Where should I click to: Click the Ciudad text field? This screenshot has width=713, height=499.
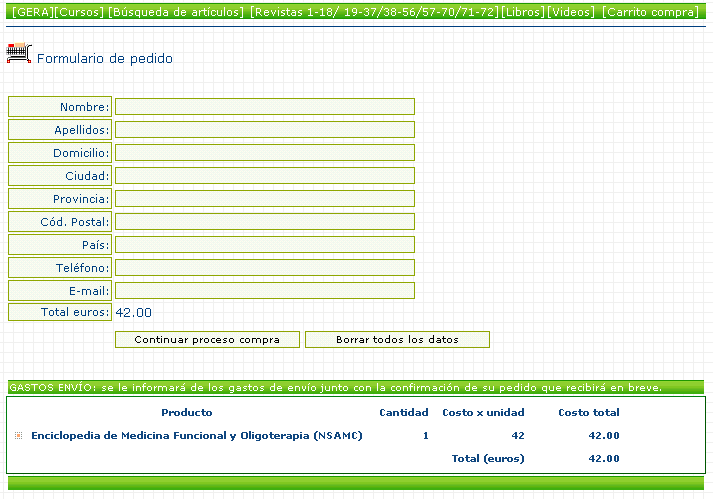pyautogui.click(x=265, y=176)
